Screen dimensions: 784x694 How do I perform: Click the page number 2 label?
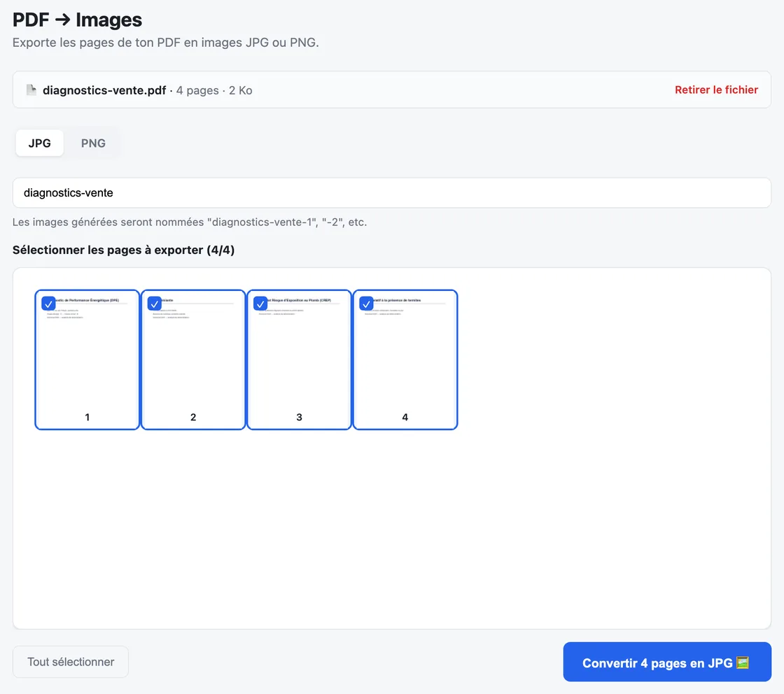(x=193, y=417)
